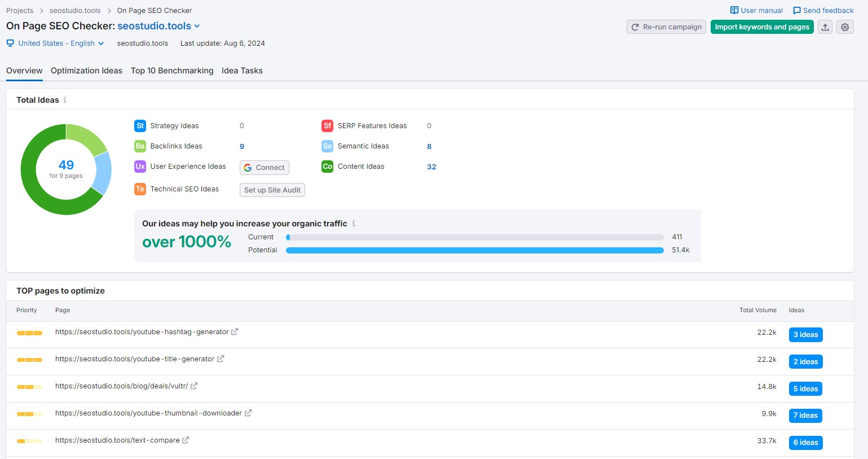This screenshot has width=868, height=459.
Task: Click Send feedback link
Action: [823, 11]
